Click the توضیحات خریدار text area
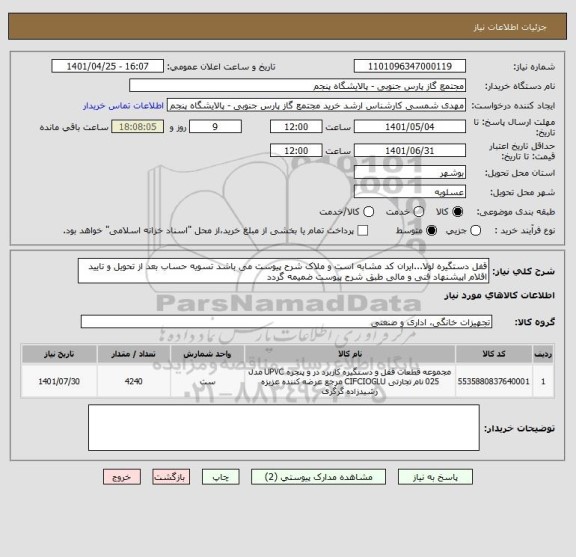 point(284,428)
